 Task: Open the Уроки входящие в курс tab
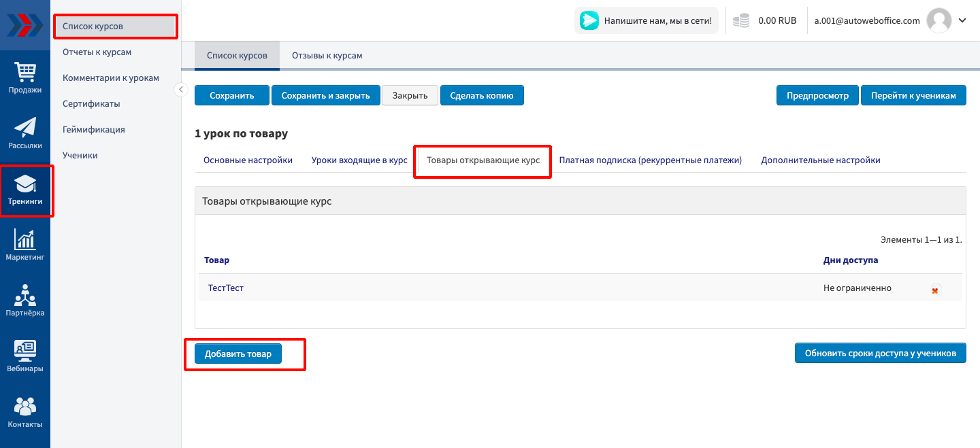click(359, 160)
